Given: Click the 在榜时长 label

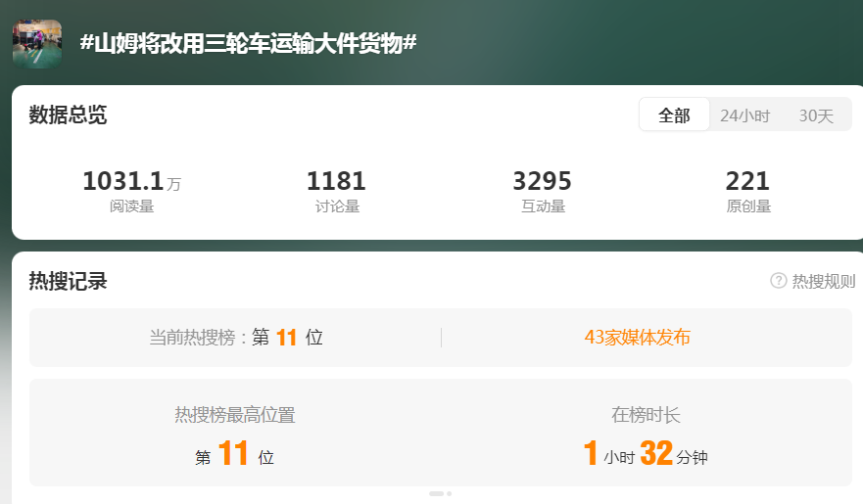Looking at the screenshot, I should (646, 415).
